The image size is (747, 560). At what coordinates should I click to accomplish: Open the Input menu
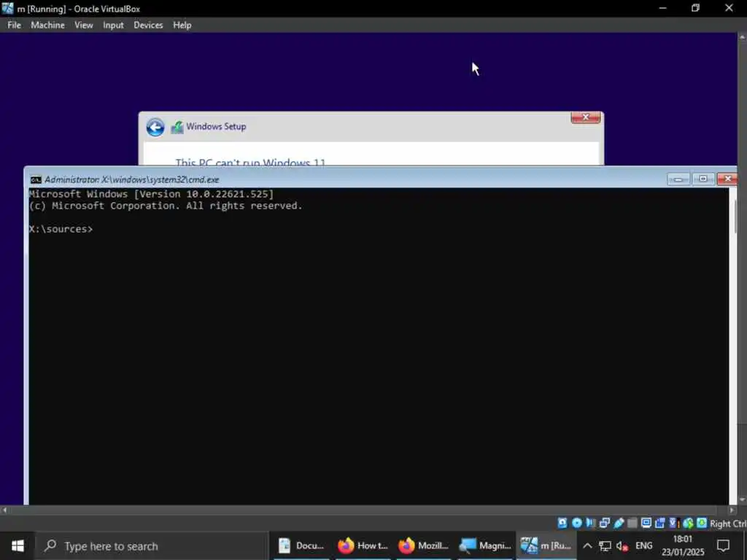coord(113,26)
